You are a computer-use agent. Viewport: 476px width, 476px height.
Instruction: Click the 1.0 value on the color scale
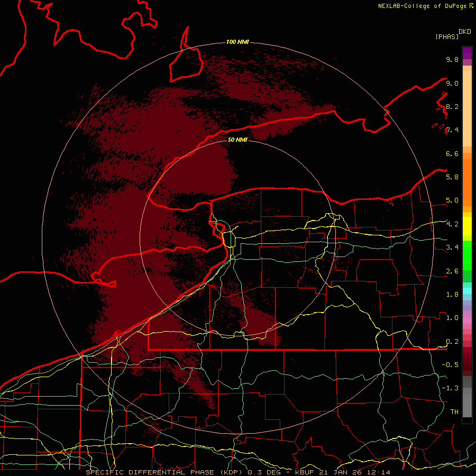(452, 318)
